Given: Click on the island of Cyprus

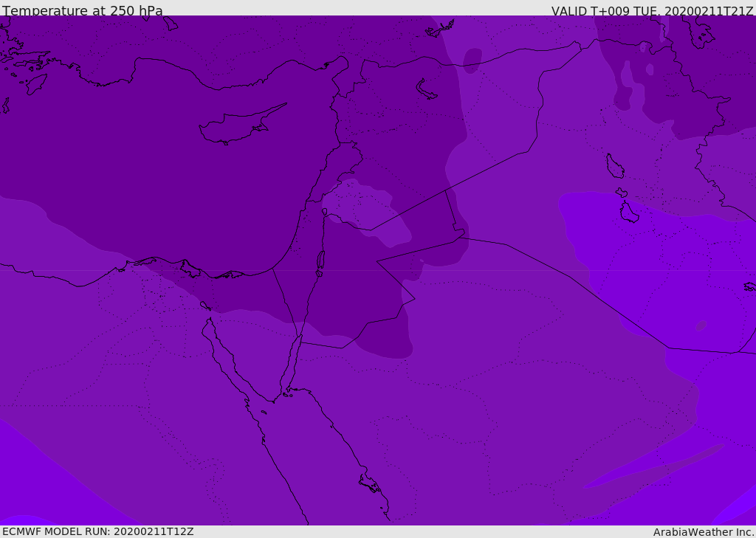Looking at the screenshot, I should click(235, 127).
